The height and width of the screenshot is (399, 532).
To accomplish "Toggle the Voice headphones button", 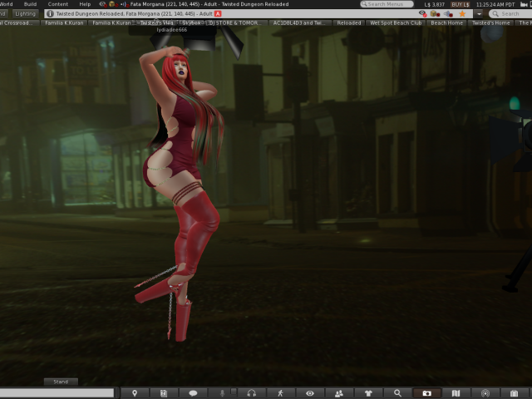I will [x=251, y=393].
